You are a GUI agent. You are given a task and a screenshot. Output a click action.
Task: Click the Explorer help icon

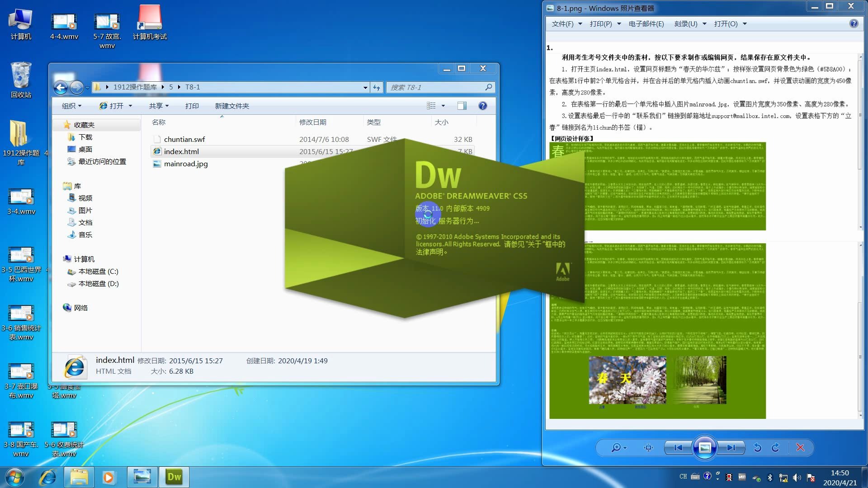tap(483, 106)
